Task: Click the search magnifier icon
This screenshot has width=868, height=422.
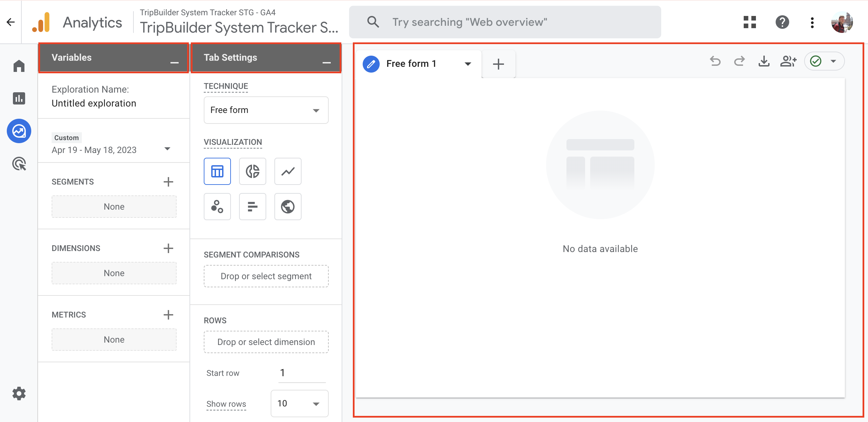Action: pyautogui.click(x=373, y=22)
